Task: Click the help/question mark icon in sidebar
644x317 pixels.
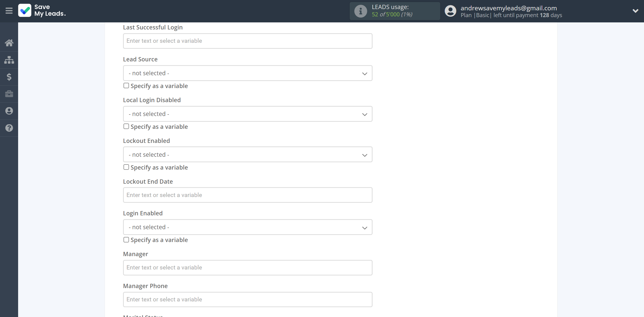Action: tap(9, 127)
